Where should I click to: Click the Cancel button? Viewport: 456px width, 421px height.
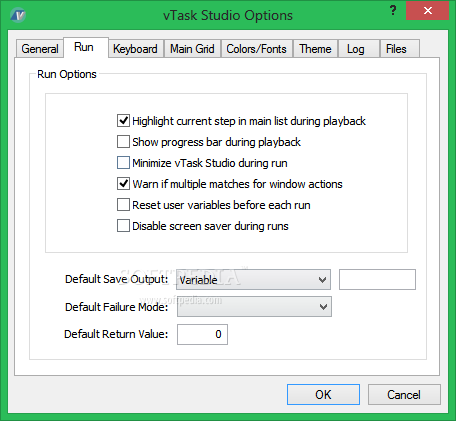[404, 395]
